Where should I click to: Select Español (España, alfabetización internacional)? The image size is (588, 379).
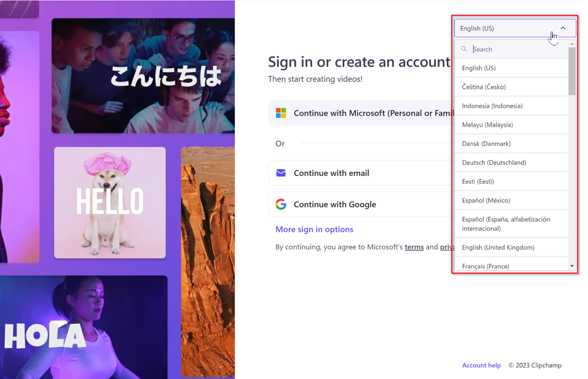tap(511, 224)
